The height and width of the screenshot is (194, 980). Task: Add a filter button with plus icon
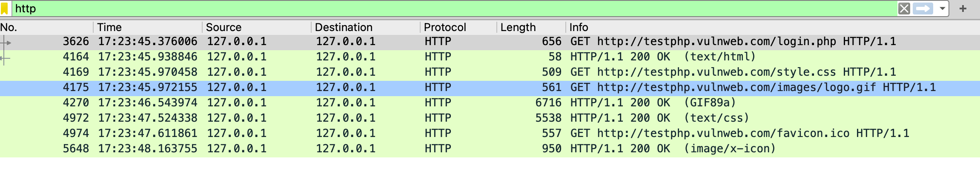tap(963, 9)
